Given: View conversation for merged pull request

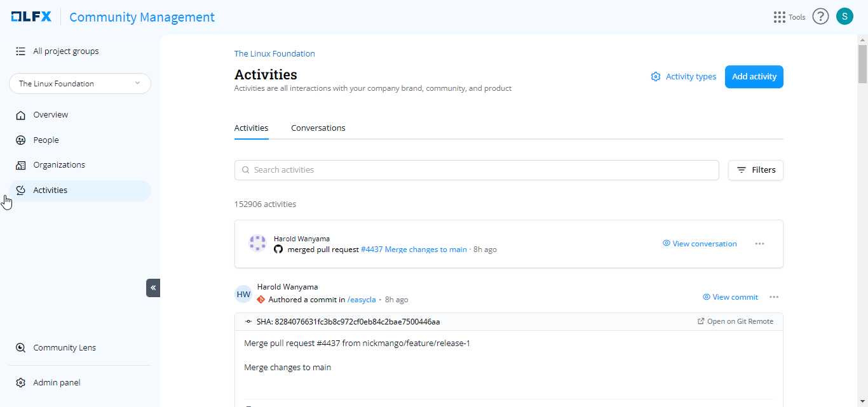Looking at the screenshot, I should (x=700, y=244).
